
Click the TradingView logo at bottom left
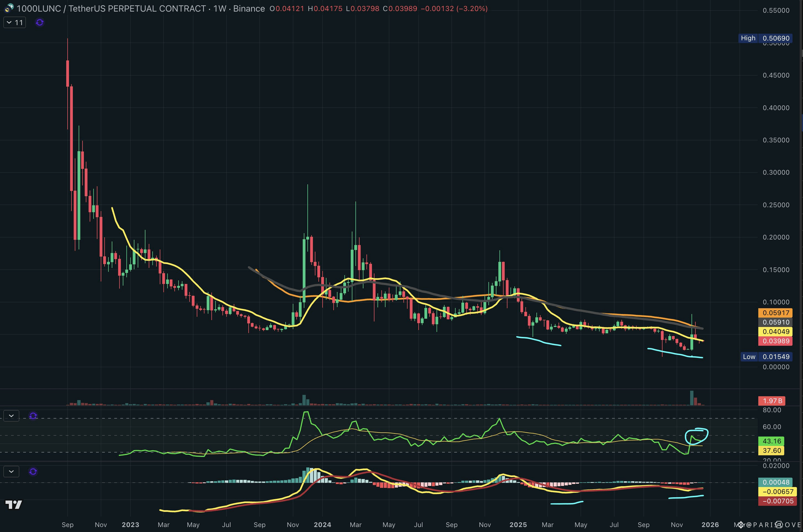14,505
